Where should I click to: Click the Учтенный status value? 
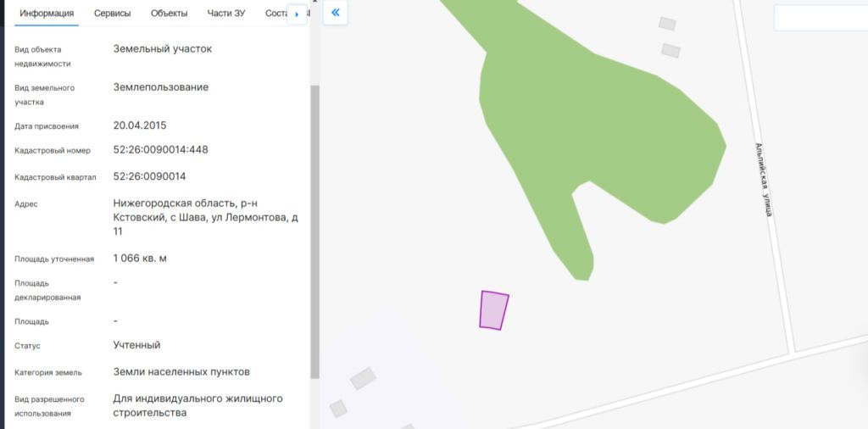click(136, 345)
